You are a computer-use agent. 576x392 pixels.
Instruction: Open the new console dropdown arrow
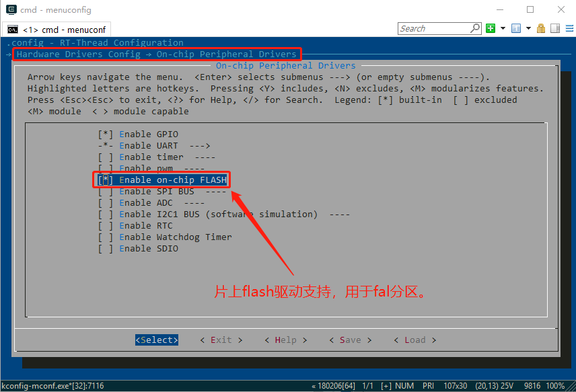[x=503, y=28]
